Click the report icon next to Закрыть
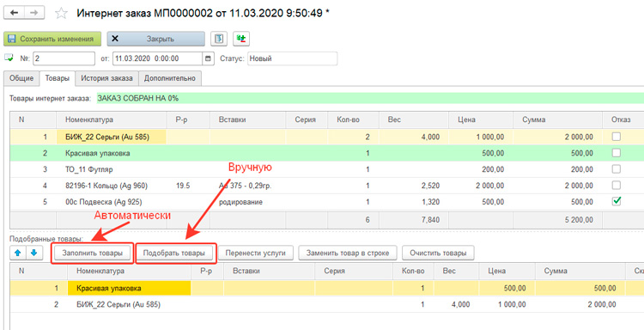The image size is (644, 330). [219, 39]
